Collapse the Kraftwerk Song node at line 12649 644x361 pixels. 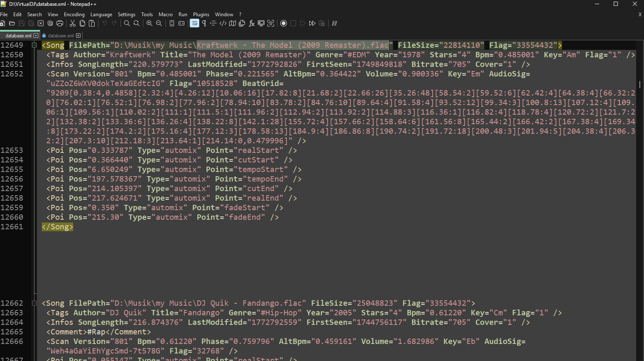34,45
